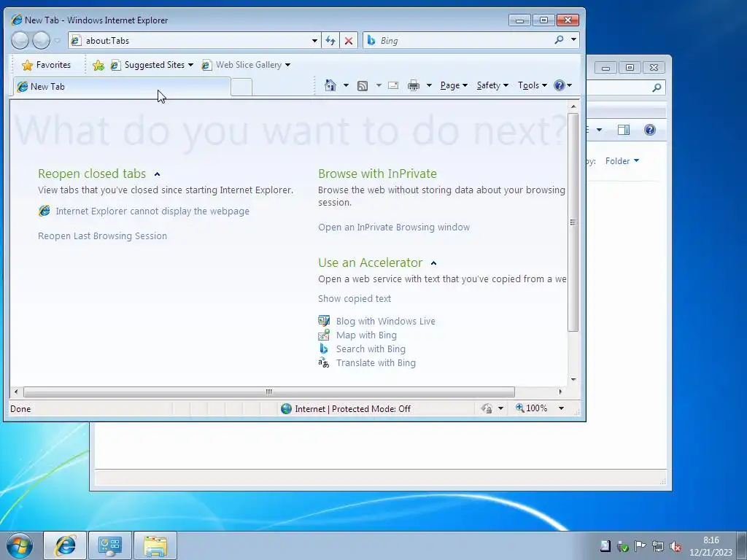Click the muted volume tray icon
This screenshot has width=747, height=560.
(675, 546)
